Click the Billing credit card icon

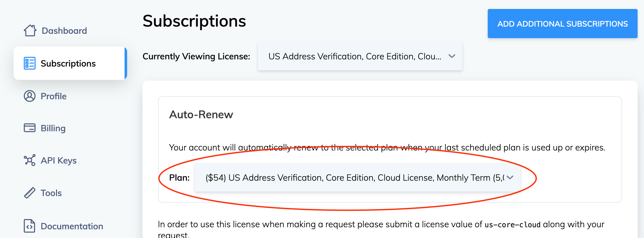[30, 128]
